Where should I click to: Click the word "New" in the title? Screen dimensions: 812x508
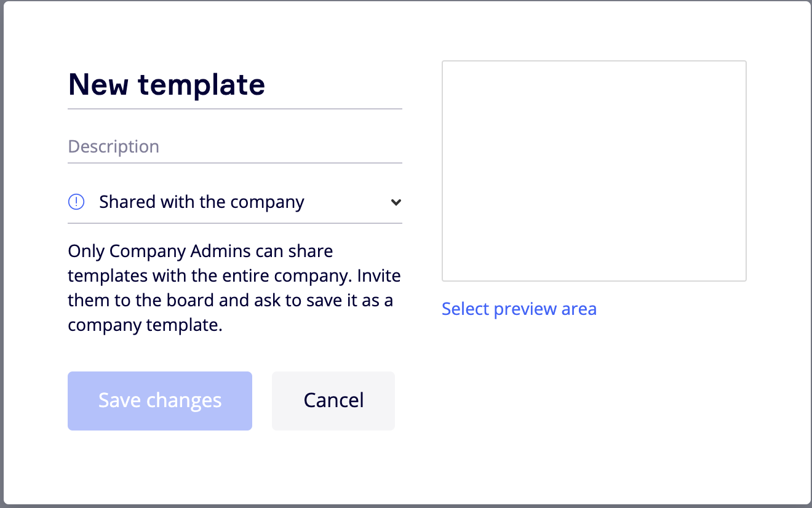coord(98,85)
